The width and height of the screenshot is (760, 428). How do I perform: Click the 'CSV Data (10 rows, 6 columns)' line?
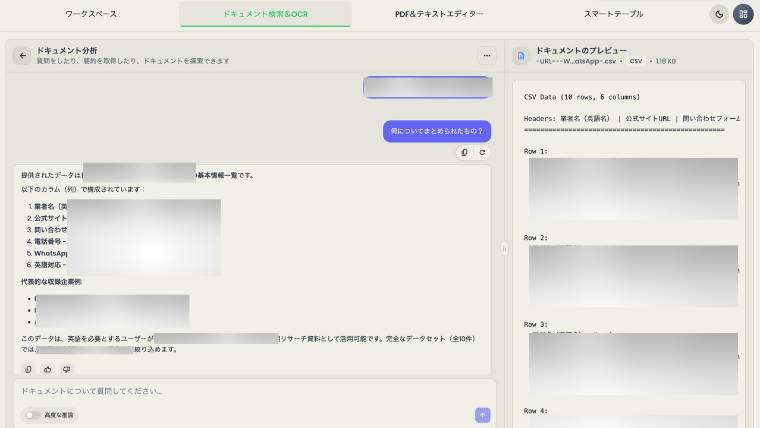pos(582,97)
